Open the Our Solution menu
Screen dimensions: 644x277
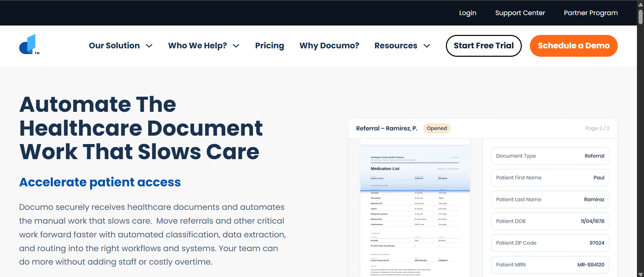click(114, 46)
